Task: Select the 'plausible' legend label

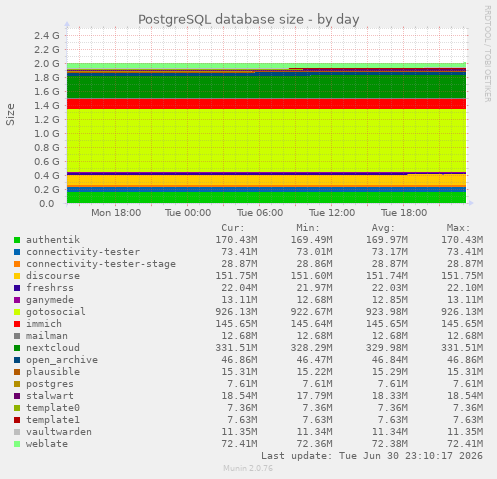Action: 53,372
